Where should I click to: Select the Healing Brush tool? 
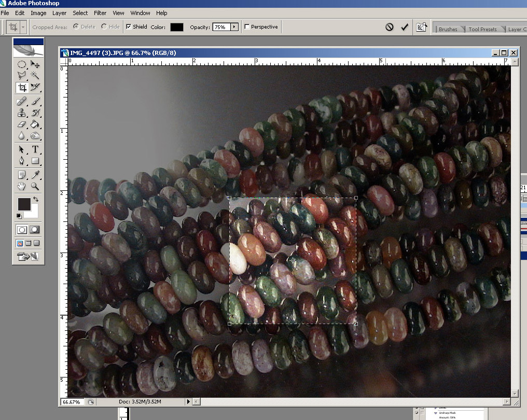21,101
